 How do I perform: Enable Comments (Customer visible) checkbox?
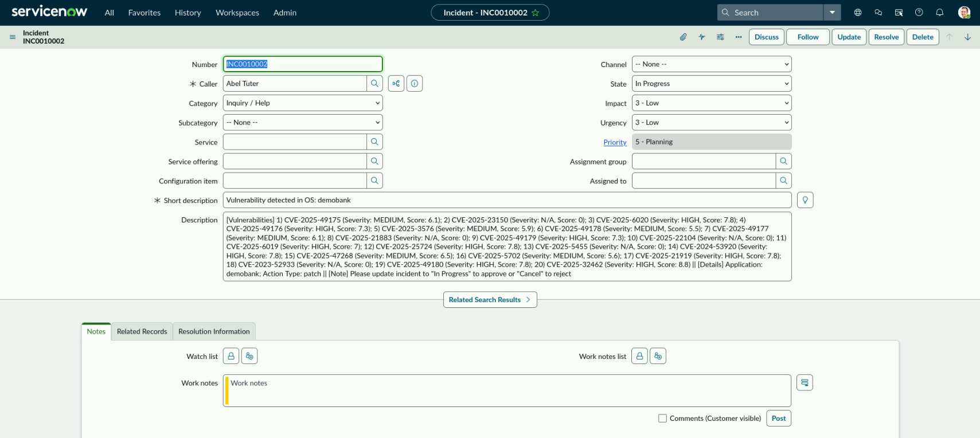pos(662,419)
